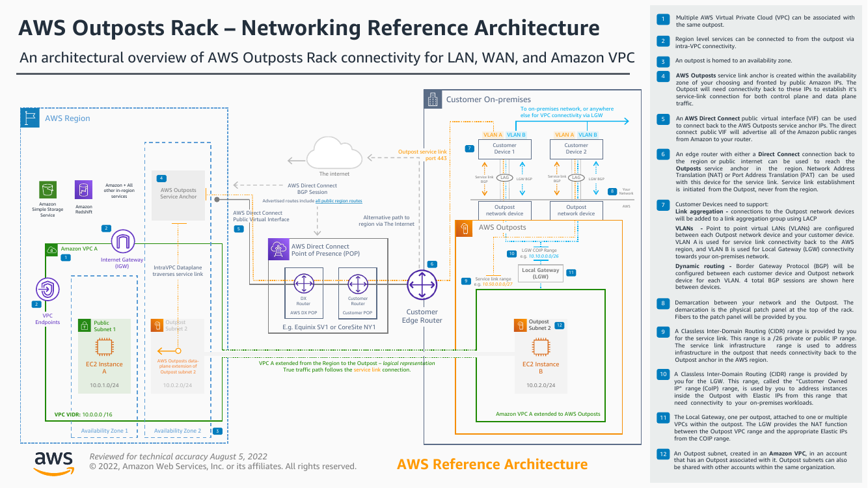Click the Alternative path to region text
This screenshot has width=868, height=488.
(x=388, y=221)
